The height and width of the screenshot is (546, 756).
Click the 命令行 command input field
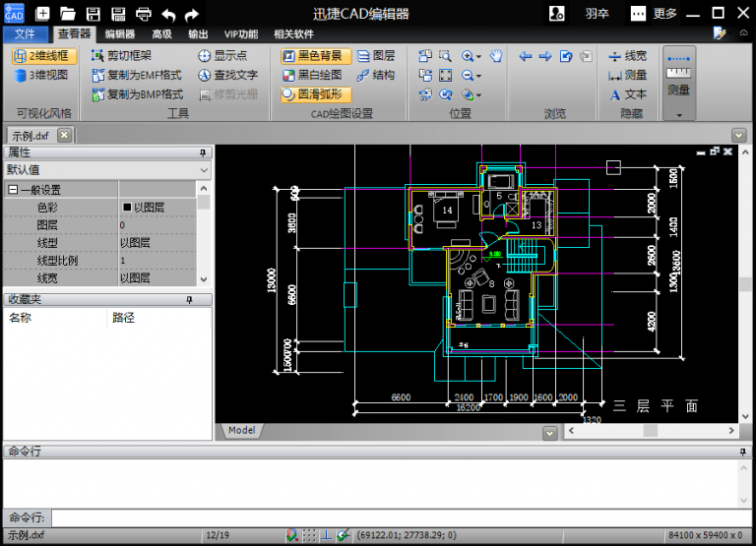coord(394,517)
